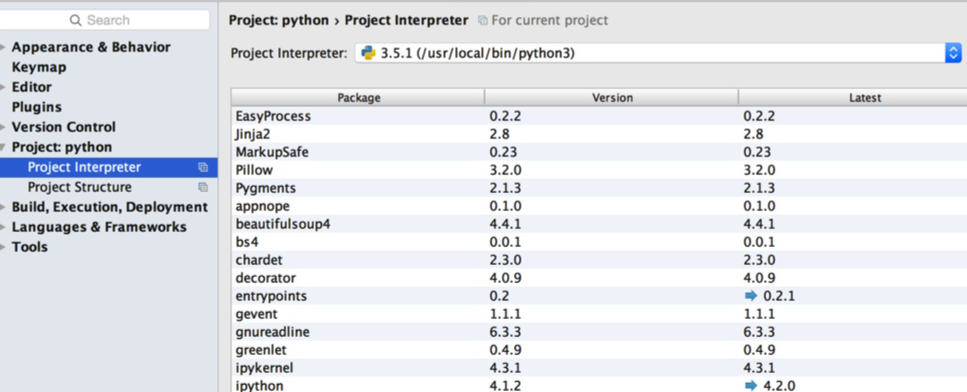Select Project Interpreter in the sidebar

[84, 167]
